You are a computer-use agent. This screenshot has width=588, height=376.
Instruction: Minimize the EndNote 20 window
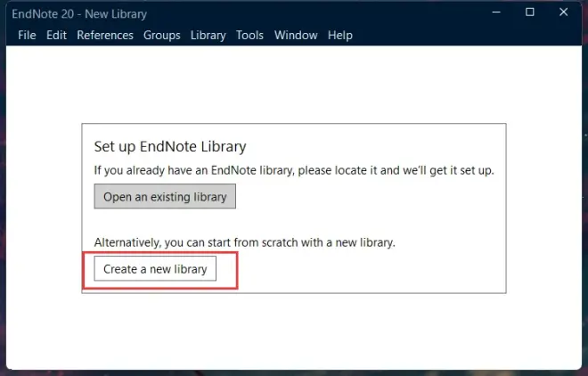pyautogui.click(x=496, y=12)
